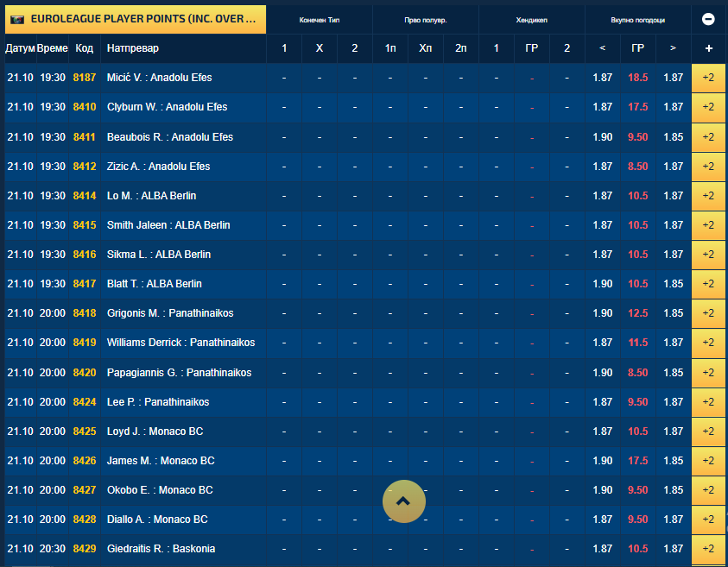The width and height of the screenshot is (728, 567).
Task: Click match code 8429
Action: pyautogui.click(x=85, y=548)
